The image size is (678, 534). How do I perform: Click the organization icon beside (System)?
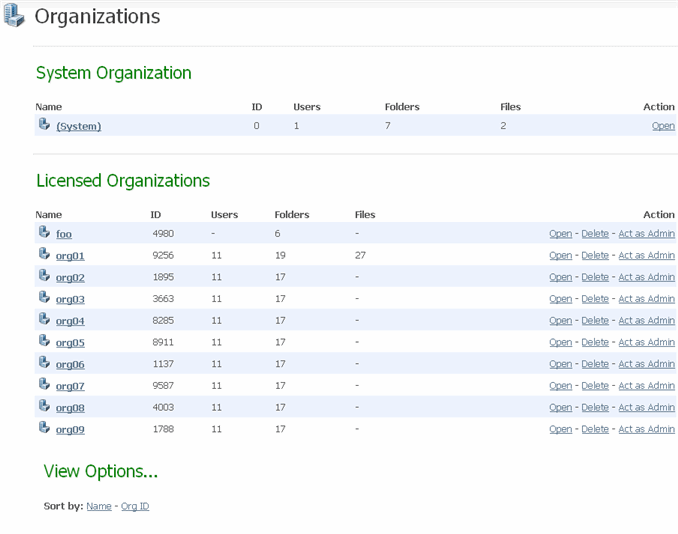(x=44, y=125)
